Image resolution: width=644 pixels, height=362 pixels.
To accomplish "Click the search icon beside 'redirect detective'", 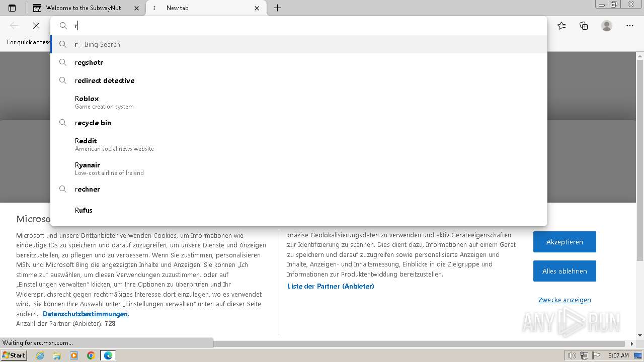I will (x=63, y=80).
